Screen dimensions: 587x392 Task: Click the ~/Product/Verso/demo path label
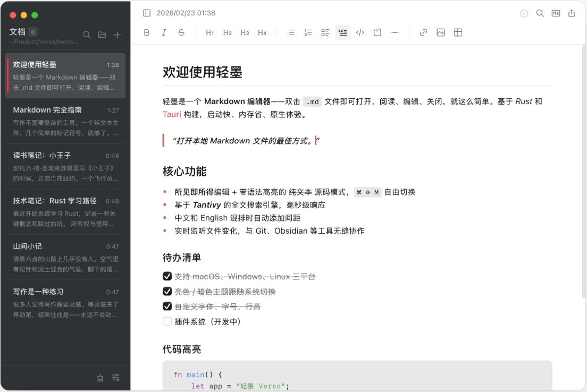[x=44, y=42]
